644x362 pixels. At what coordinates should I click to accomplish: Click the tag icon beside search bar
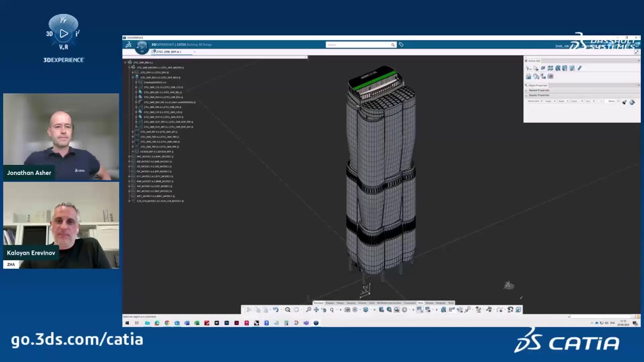point(401,45)
